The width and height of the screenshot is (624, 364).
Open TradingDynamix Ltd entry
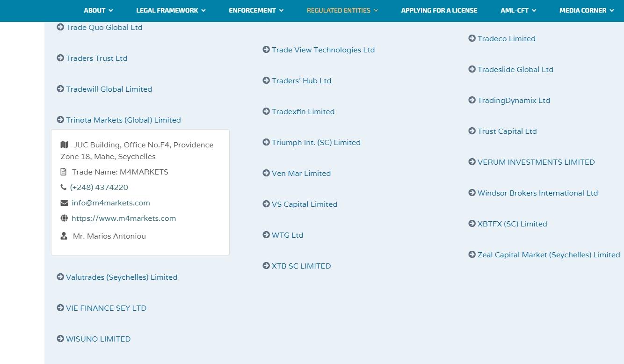[514, 100]
